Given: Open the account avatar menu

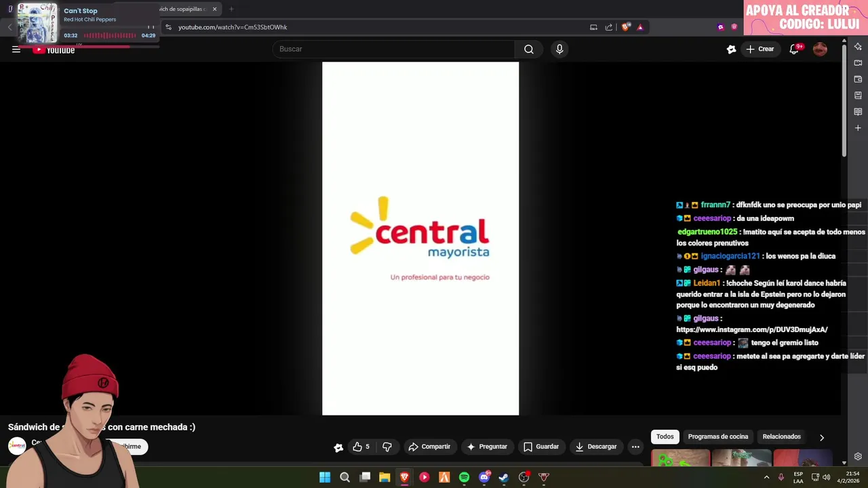Looking at the screenshot, I should [820, 49].
